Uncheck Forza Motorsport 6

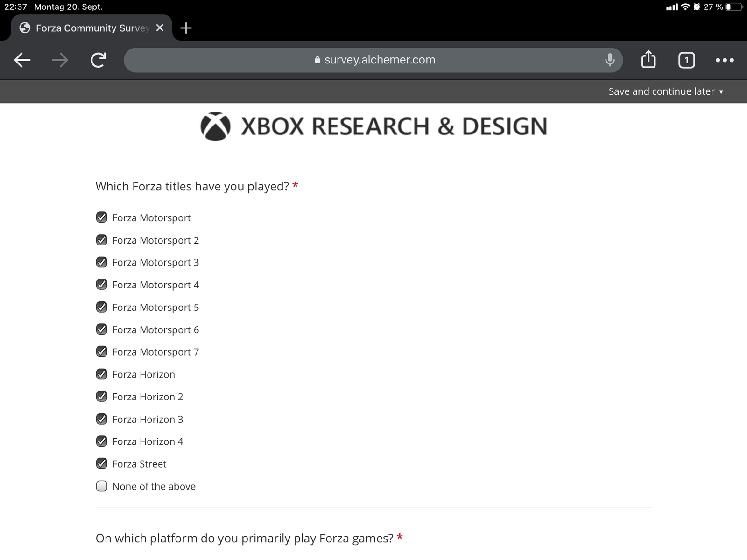tap(101, 329)
